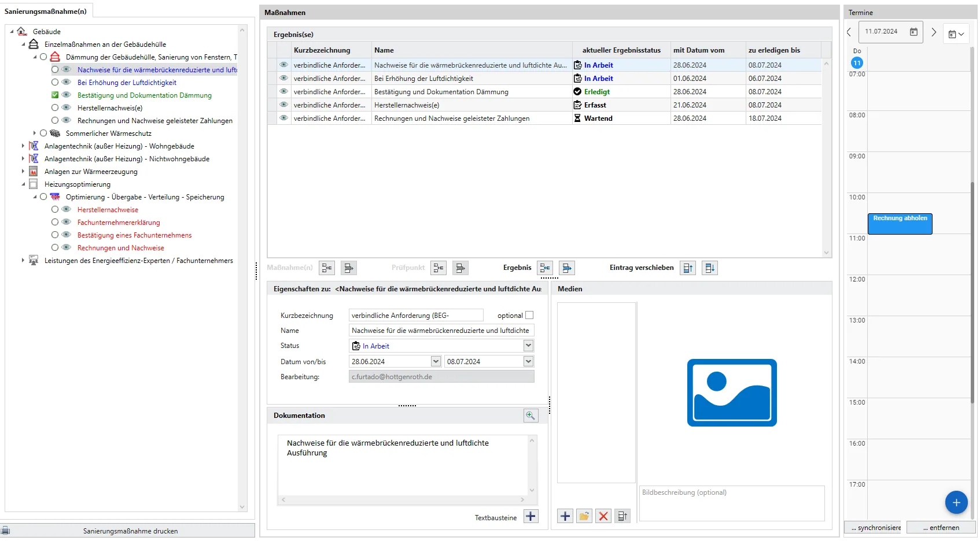
Task: Click the Textbausteine plus icon
Action: [x=530, y=517]
